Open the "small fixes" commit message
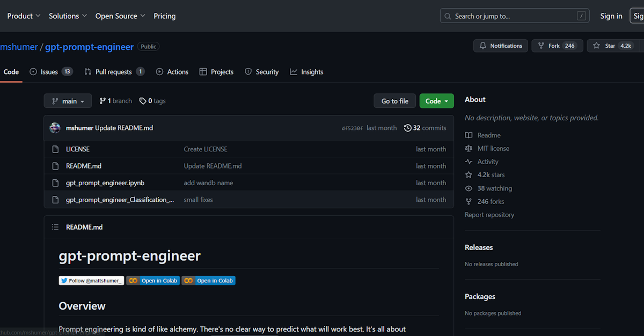The image size is (644, 336). (x=199, y=200)
